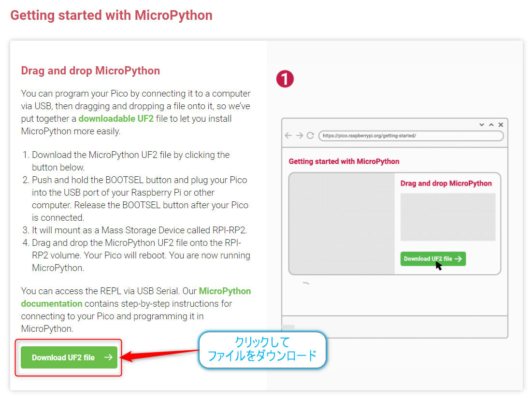Click the reload icon in illustrated browser
The height and width of the screenshot is (398, 532).
(310, 136)
